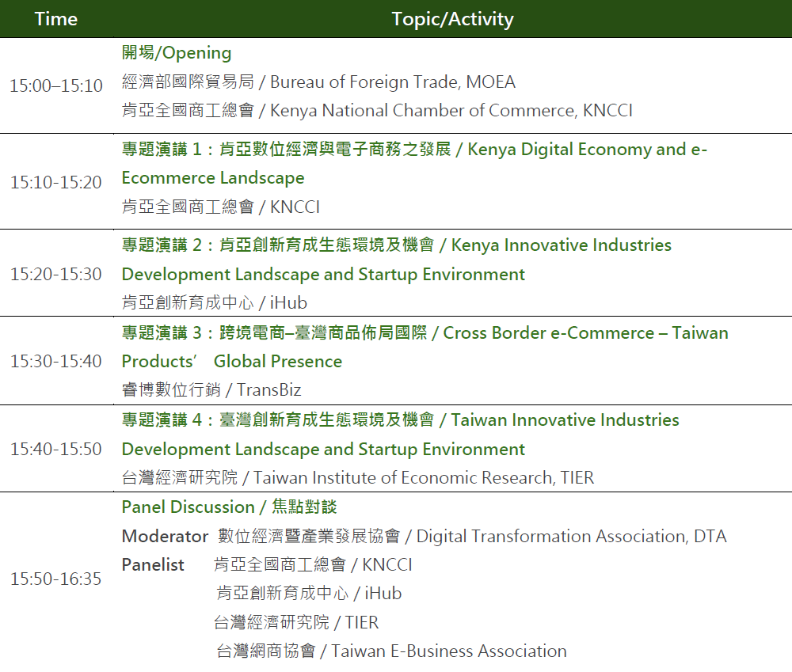Click Digital Transformation Association, DTA text
Screen dimensions: 792x672
pyautogui.click(x=571, y=536)
